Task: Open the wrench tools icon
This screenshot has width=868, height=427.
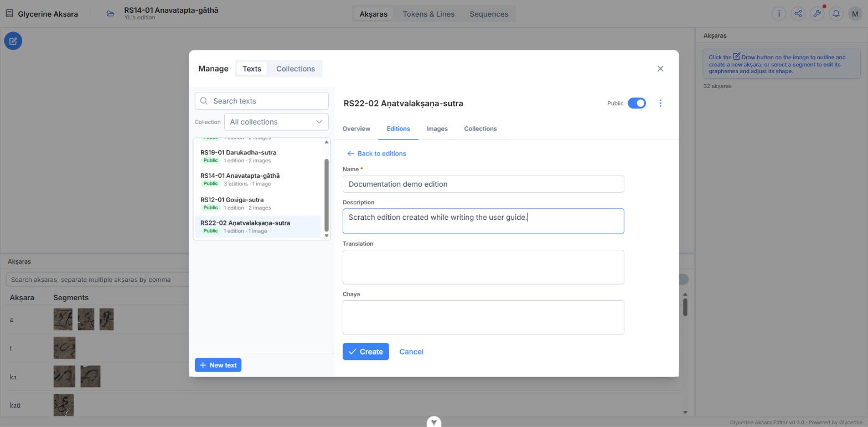Action: (x=817, y=14)
